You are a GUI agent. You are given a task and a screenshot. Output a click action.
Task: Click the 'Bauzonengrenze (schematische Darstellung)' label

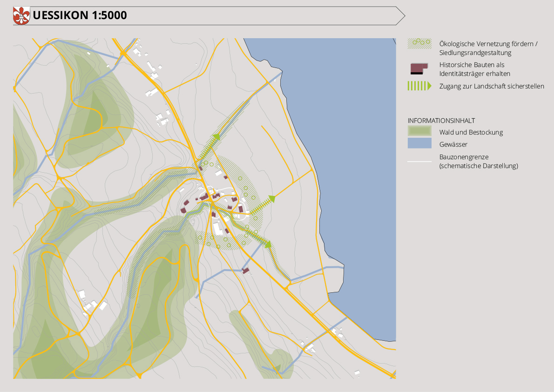click(x=478, y=161)
